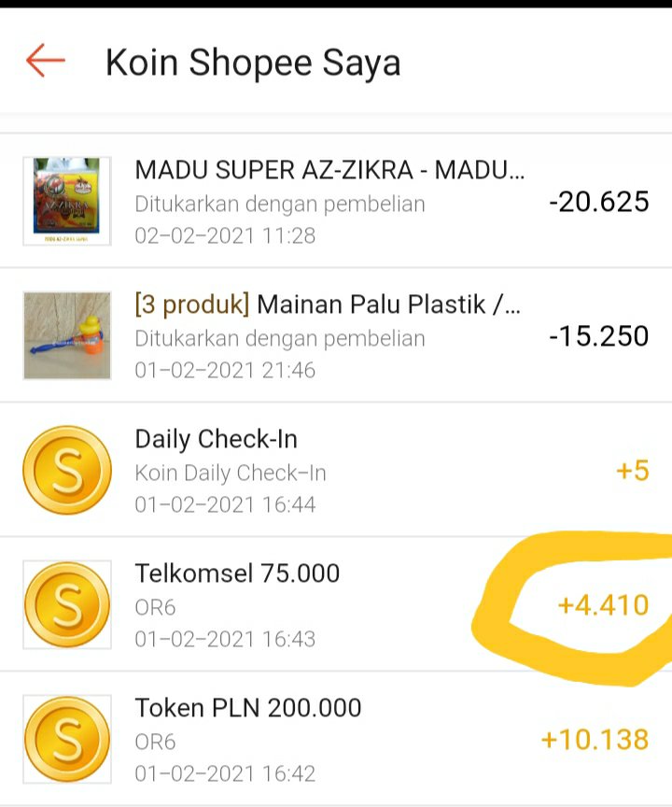Tap the +10.138 coin amount
The width and height of the screenshot is (672, 807).
coord(595,740)
